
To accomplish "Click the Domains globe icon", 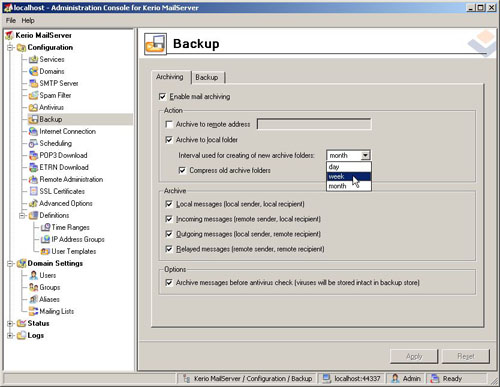I will pos(33,71).
